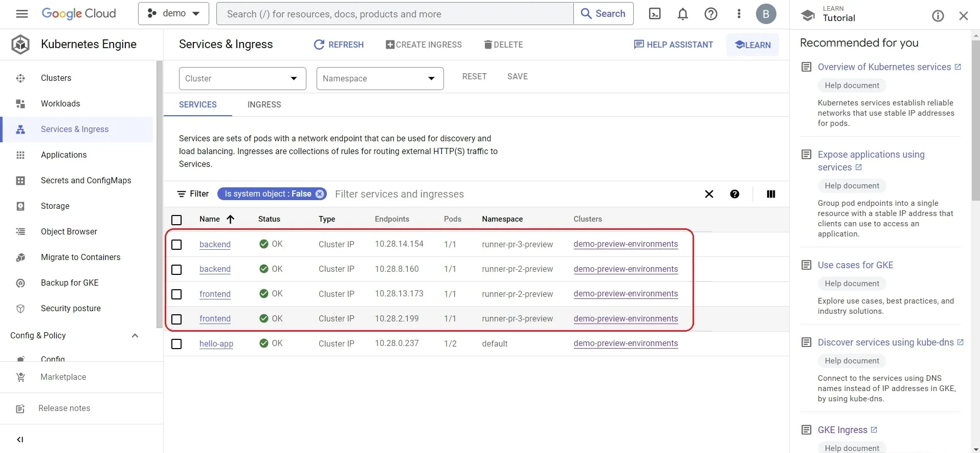Open the demo project selector dropdown
The image size is (980, 453).
(173, 14)
